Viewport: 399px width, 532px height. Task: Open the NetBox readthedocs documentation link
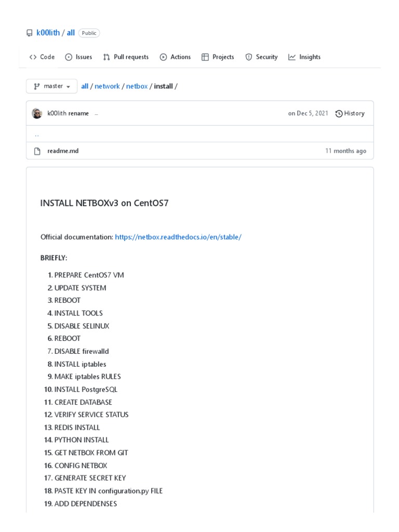click(178, 237)
